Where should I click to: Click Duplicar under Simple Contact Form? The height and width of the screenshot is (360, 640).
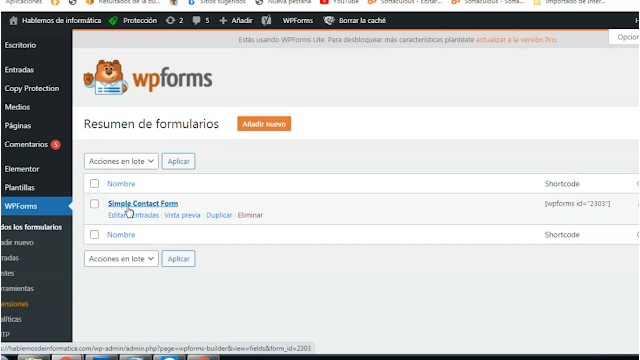[x=219, y=215]
